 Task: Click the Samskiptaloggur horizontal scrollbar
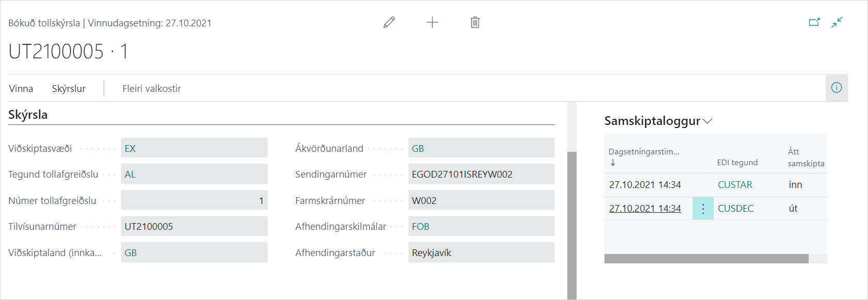coord(706,259)
